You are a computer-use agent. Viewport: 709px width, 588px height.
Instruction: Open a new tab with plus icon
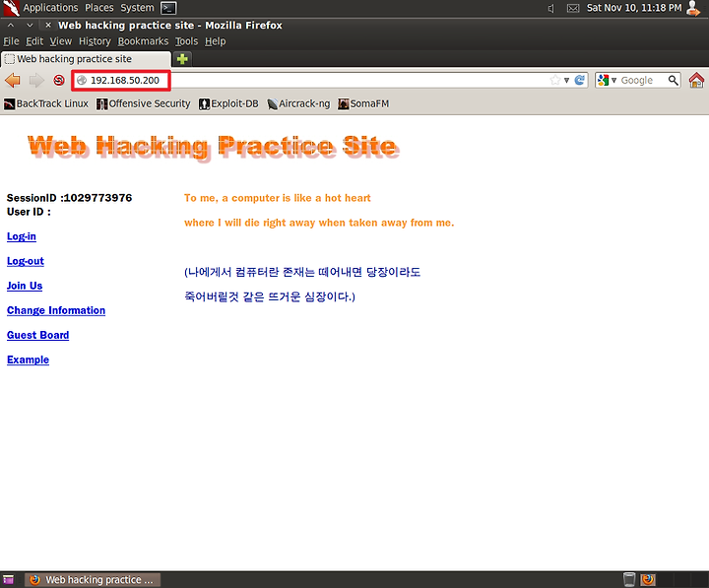coord(182,59)
